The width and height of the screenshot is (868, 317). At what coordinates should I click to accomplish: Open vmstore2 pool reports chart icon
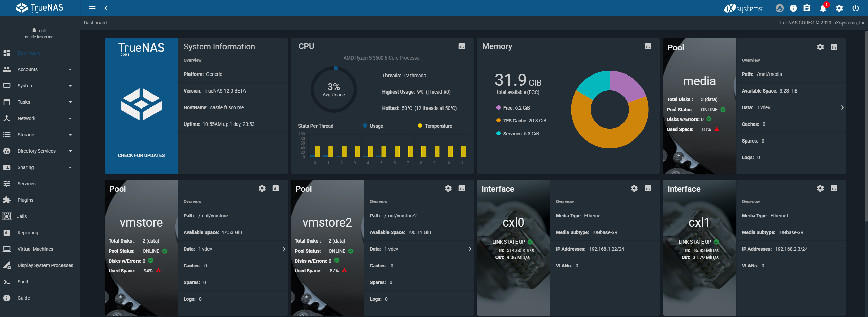462,188
